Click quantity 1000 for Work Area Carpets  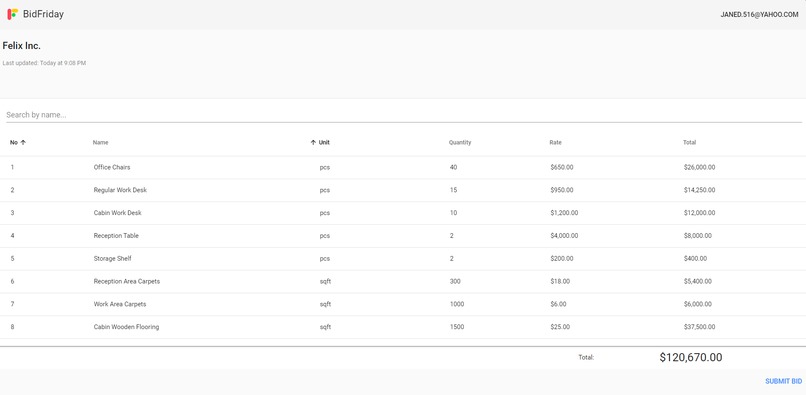coord(456,304)
